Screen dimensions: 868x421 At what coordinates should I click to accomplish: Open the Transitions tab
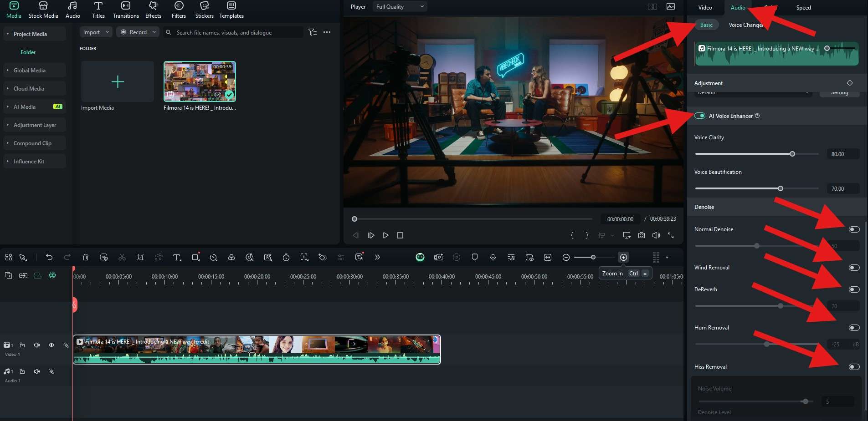click(126, 10)
